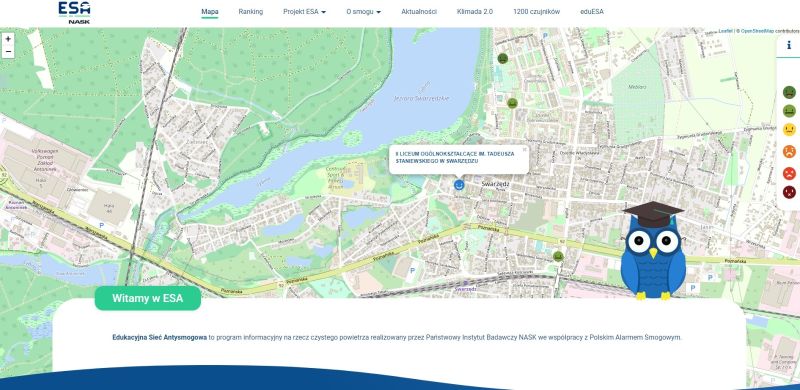Select the orange sad face legend icon
Image resolution: width=800 pixels, height=390 pixels.
[789, 151]
